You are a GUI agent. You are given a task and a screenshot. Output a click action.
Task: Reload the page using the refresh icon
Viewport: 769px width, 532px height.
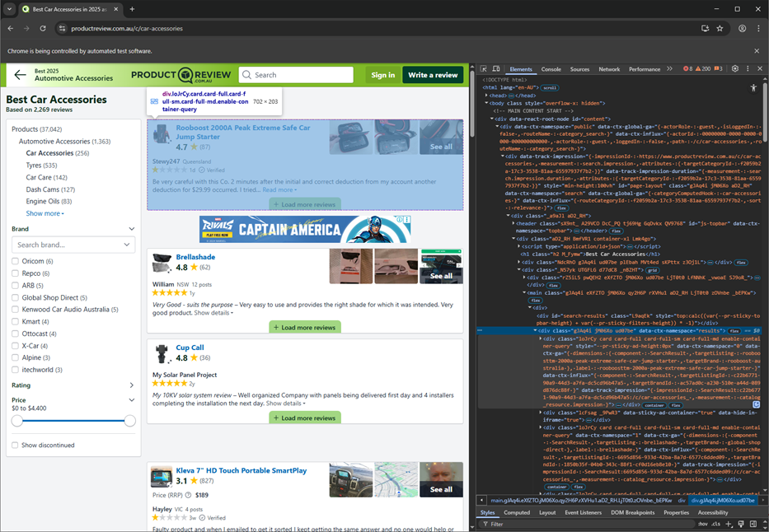click(x=45, y=28)
